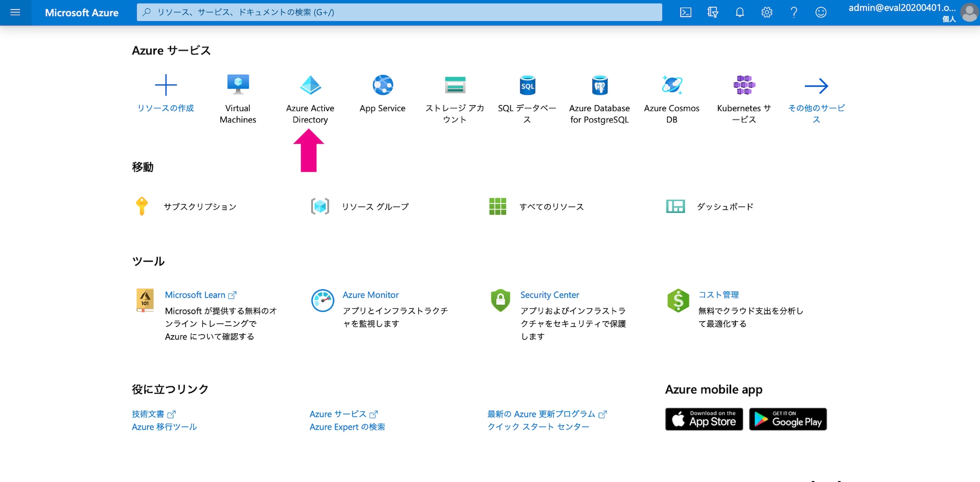This screenshot has height=482, width=980.
Task: Open the ダッシュボード icon
Action: point(676,207)
